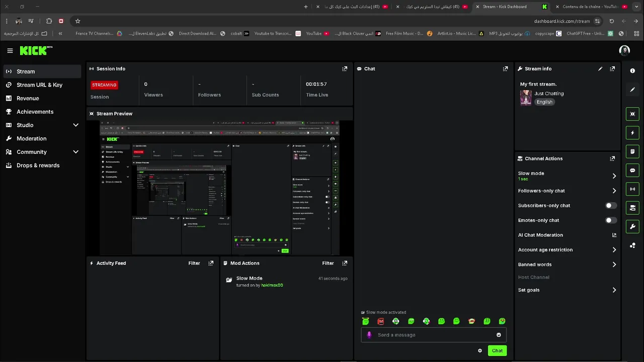644x362 pixels.
Task: Open Slow mode settings chevron
Action: (614, 176)
